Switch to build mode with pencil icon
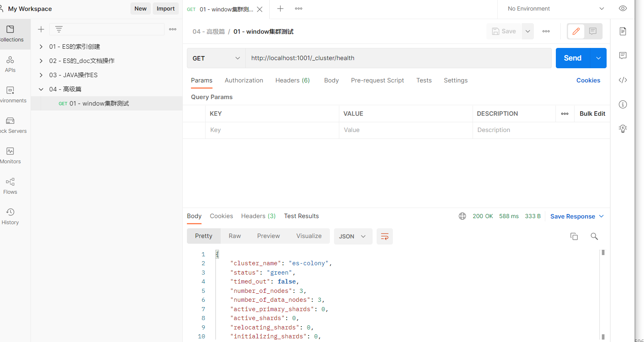The width and height of the screenshot is (644, 342). pos(576,31)
